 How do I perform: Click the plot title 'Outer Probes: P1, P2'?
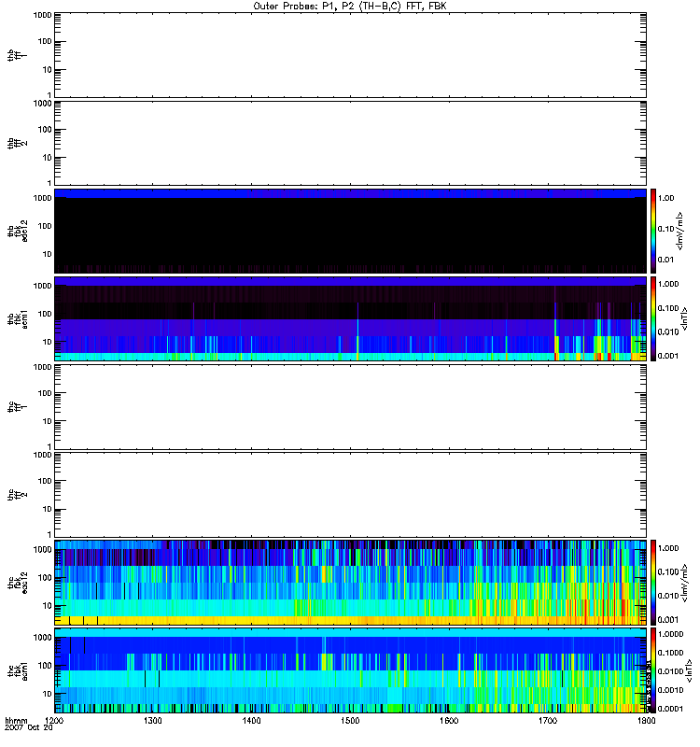pyautogui.click(x=350, y=6)
